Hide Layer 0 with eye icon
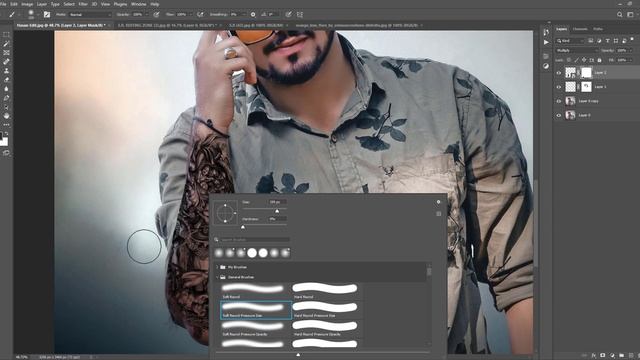This screenshot has width=640, height=360. (559, 115)
